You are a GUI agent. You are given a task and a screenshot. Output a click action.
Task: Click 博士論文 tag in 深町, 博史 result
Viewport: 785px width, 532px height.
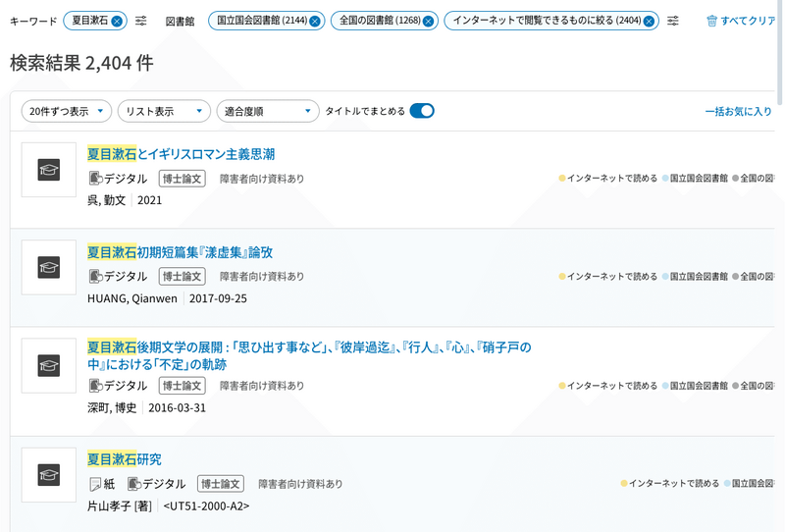183,385
